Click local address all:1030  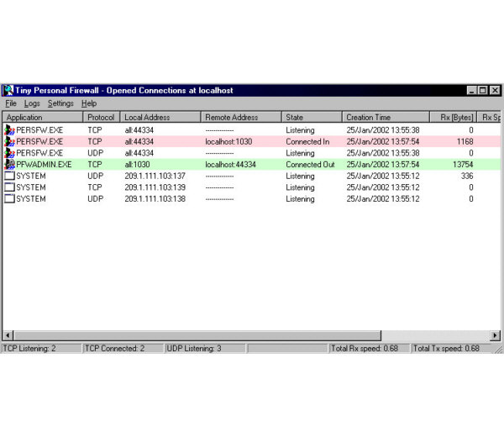coord(137,165)
